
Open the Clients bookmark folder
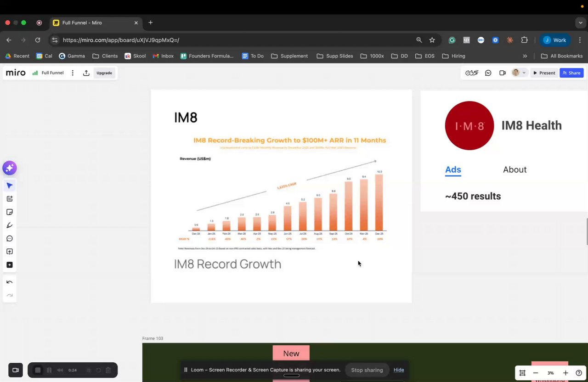pyautogui.click(x=105, y=56)
